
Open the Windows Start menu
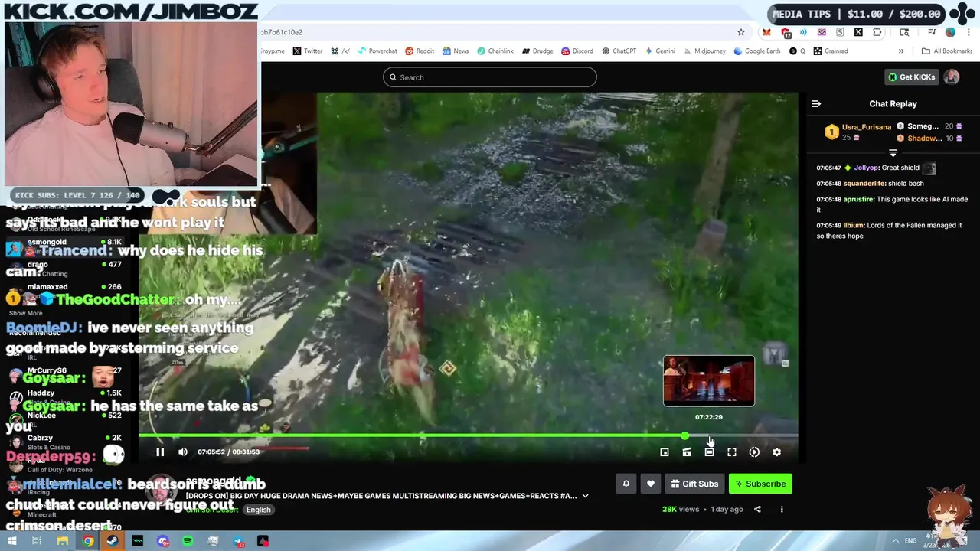tap(12, 541)
